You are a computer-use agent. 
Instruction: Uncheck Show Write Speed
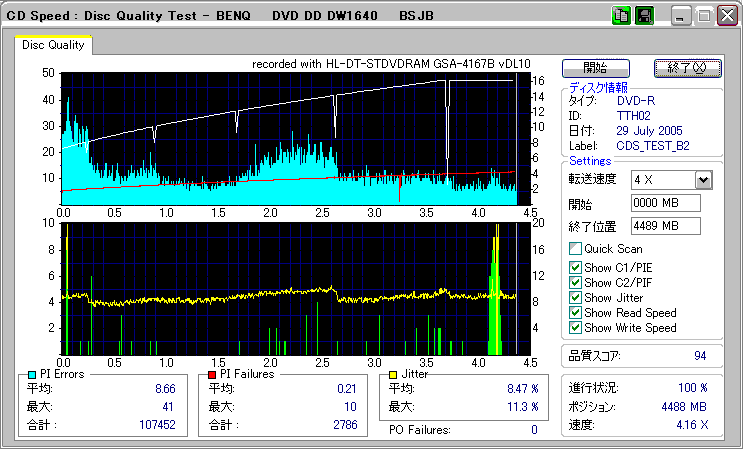click(575, 328)
